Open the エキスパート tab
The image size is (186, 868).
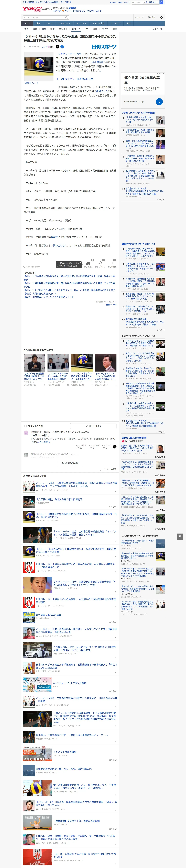tap(64, 24)
